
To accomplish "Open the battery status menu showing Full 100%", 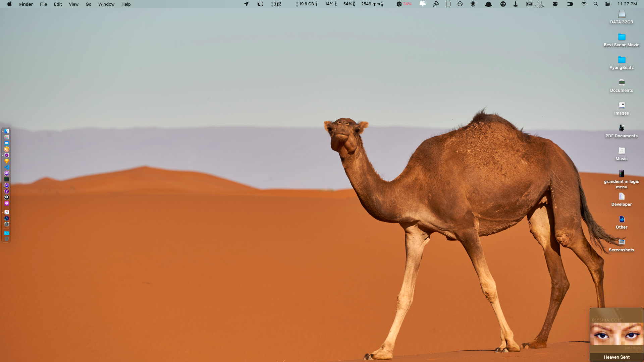I will 535,4.
